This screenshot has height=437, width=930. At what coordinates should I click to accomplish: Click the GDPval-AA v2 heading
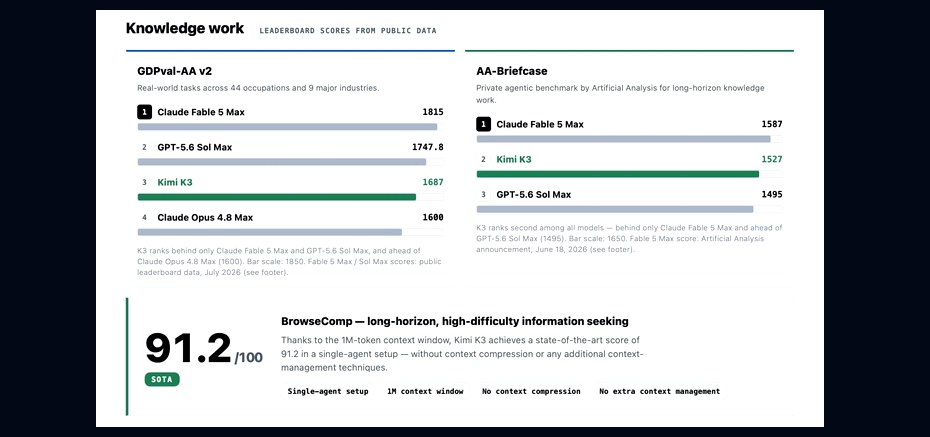tap(174, 71)
